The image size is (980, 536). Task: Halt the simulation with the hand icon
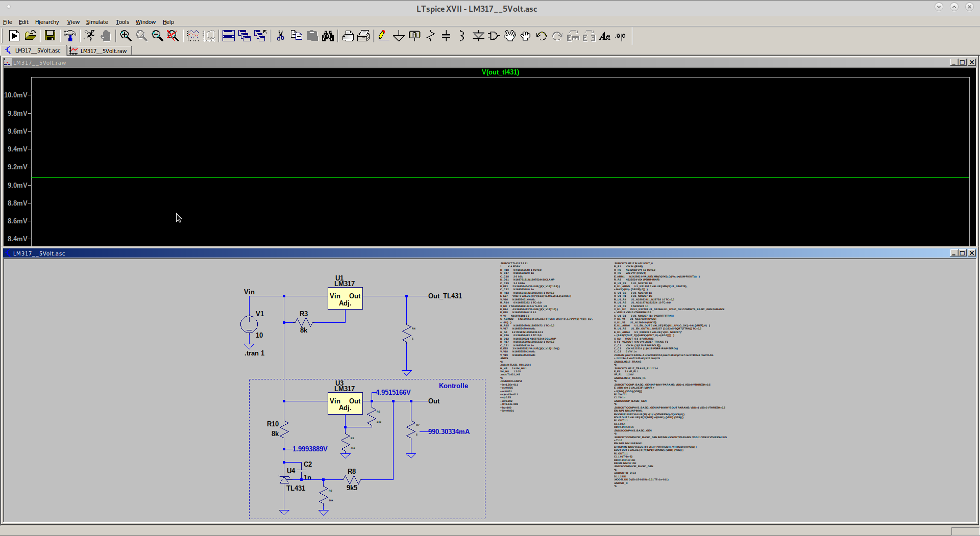pos(106,36)
